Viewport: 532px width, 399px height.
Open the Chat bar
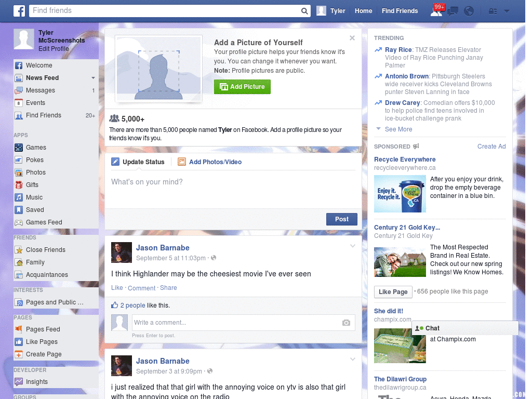[465, 328]
